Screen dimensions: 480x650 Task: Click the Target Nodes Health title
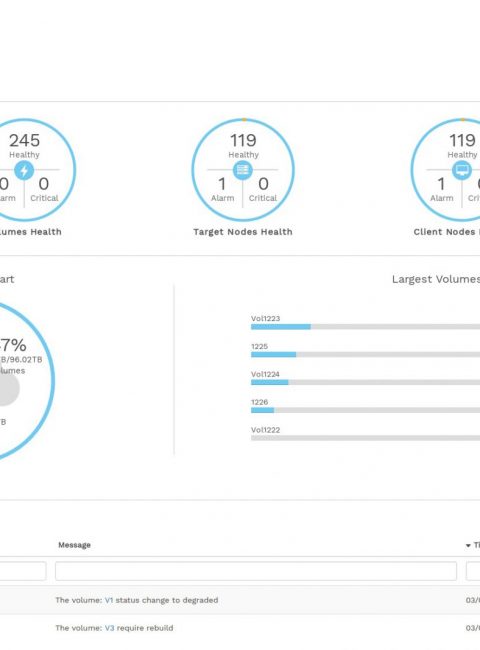click(x=243, y=232)
